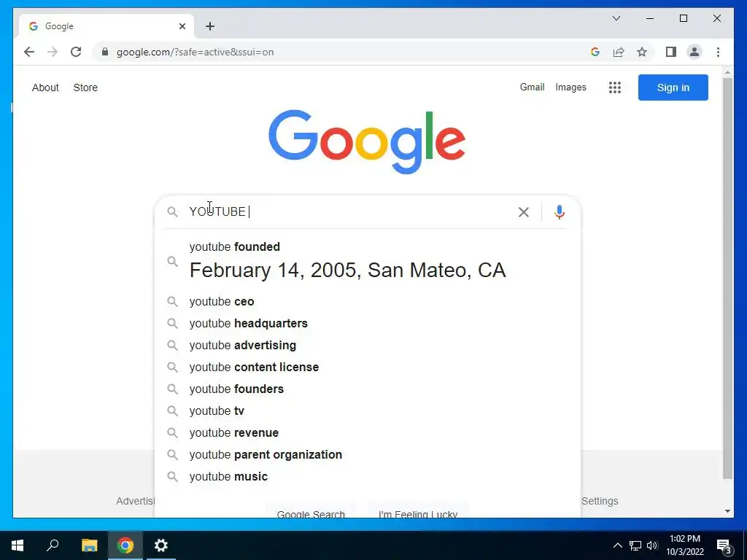Open a new tab with the plus button
The image size is (747, 560).
[x=210, y=26]
